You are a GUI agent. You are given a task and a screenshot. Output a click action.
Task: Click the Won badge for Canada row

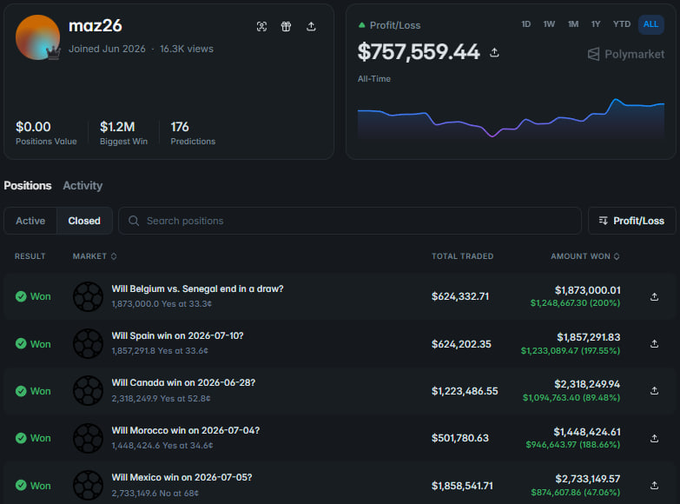(33, 391)
